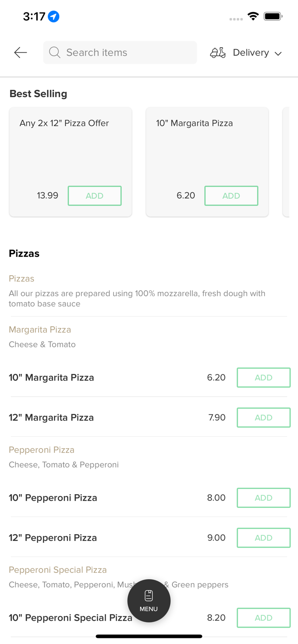Tap the location arrow status icon
Screen dimensions: 298x644
54,16
